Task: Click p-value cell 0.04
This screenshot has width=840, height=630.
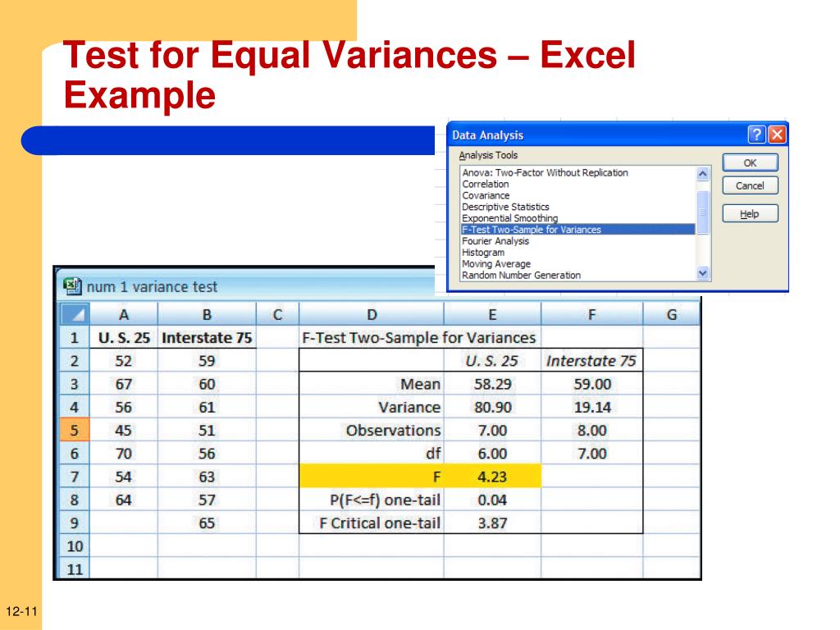Action: click(492, 500)
